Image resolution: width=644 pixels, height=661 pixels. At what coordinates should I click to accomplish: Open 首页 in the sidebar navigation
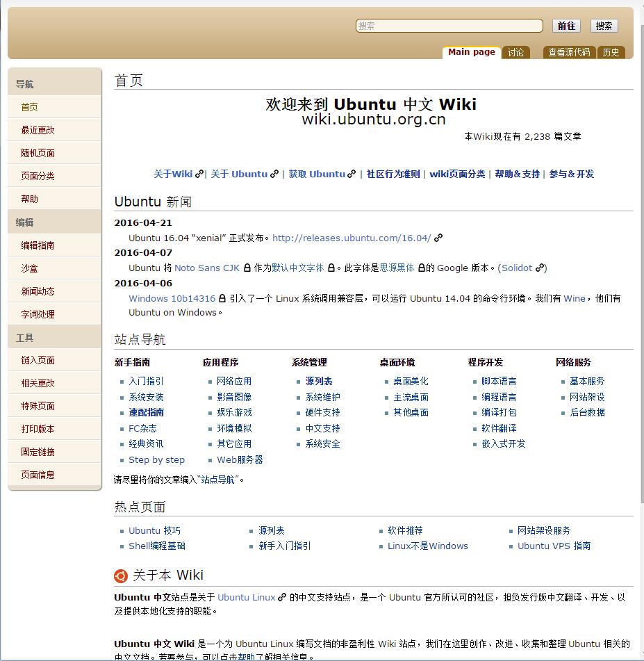click(x=29, y=107)
